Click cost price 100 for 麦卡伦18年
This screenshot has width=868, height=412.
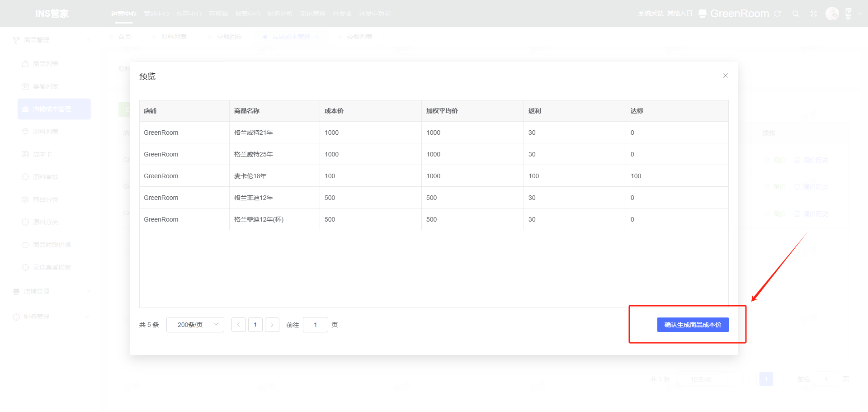[x=330, y=176]
